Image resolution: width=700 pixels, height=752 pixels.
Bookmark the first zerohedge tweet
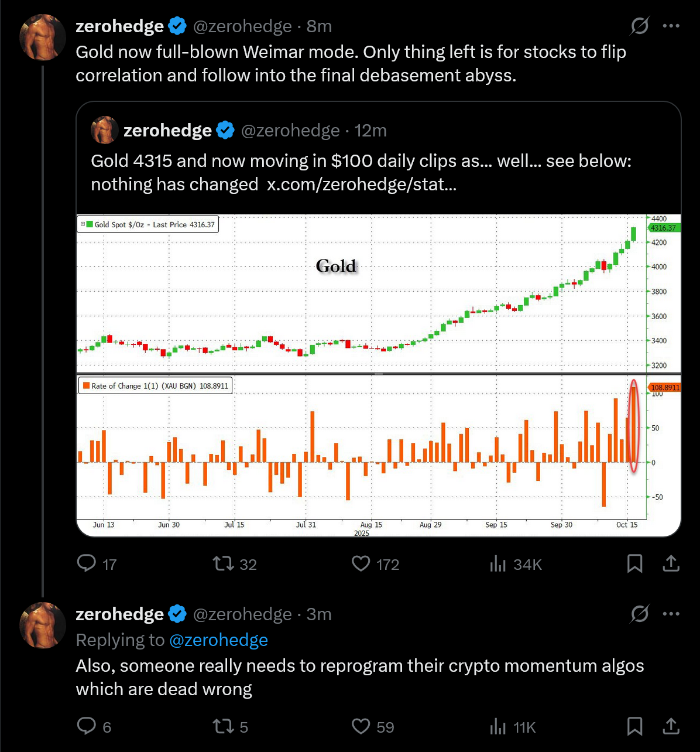click(634, 563)
